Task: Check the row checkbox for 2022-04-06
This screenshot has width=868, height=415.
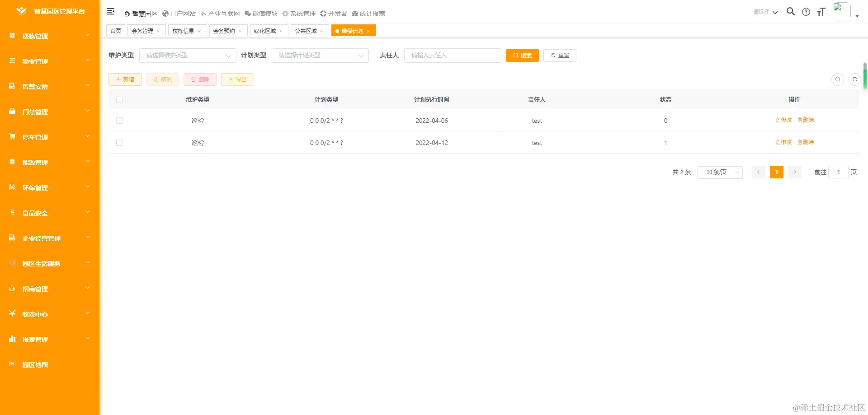Action: [119, 121]
